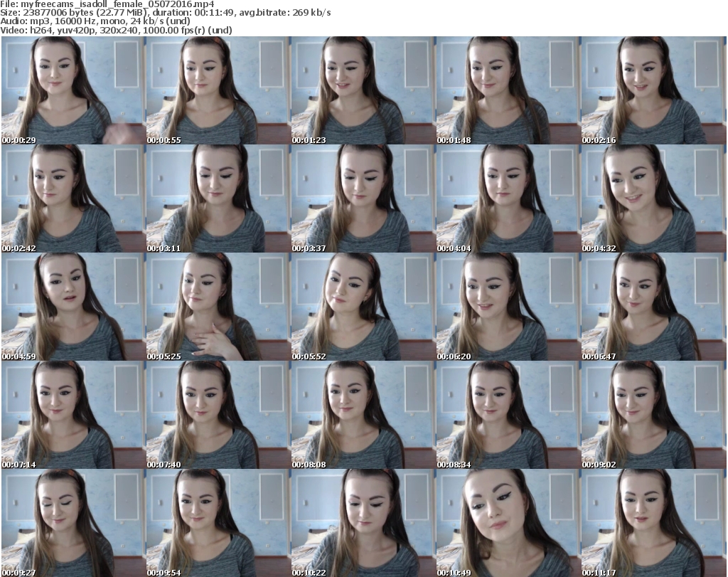The width and height of the screenshot is (728, 577).
Task: View the frame stamped 00:09:27
Action: (73, 523)
